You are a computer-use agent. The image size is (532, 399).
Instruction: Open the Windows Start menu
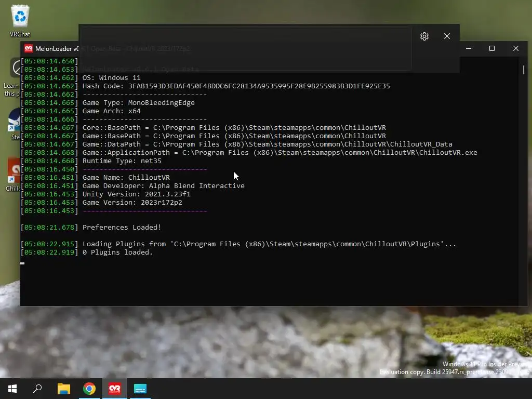12,389
